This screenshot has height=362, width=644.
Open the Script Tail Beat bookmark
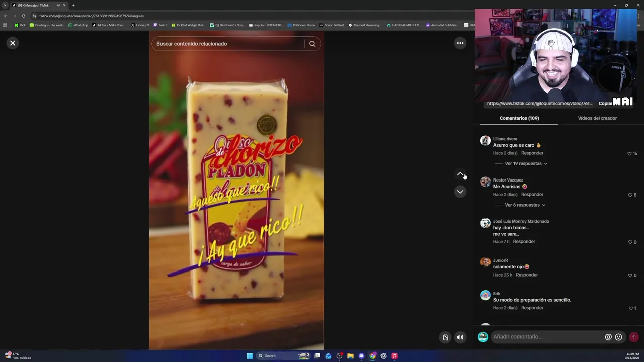click(332, 25)
